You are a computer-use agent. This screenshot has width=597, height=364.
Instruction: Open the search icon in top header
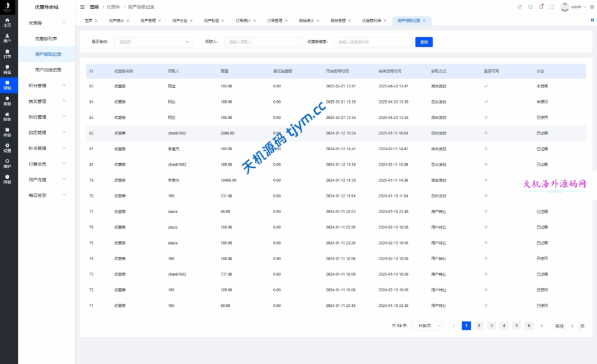click(531, 7)
